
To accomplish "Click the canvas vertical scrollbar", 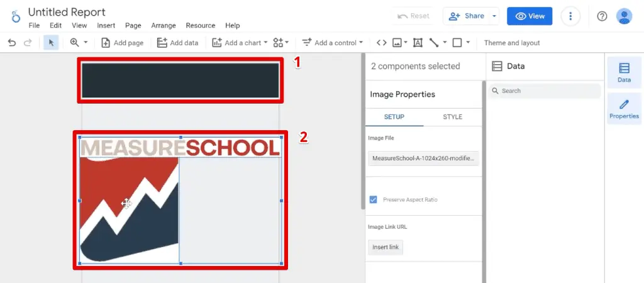I will pyautogui.click(x=363, y=131).
